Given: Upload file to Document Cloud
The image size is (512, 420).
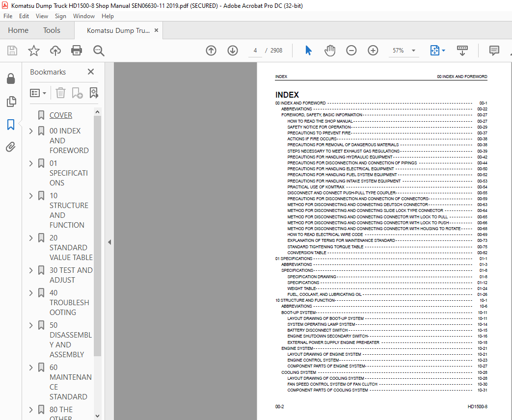Looking at the screenshot, I should click(55, 51).
